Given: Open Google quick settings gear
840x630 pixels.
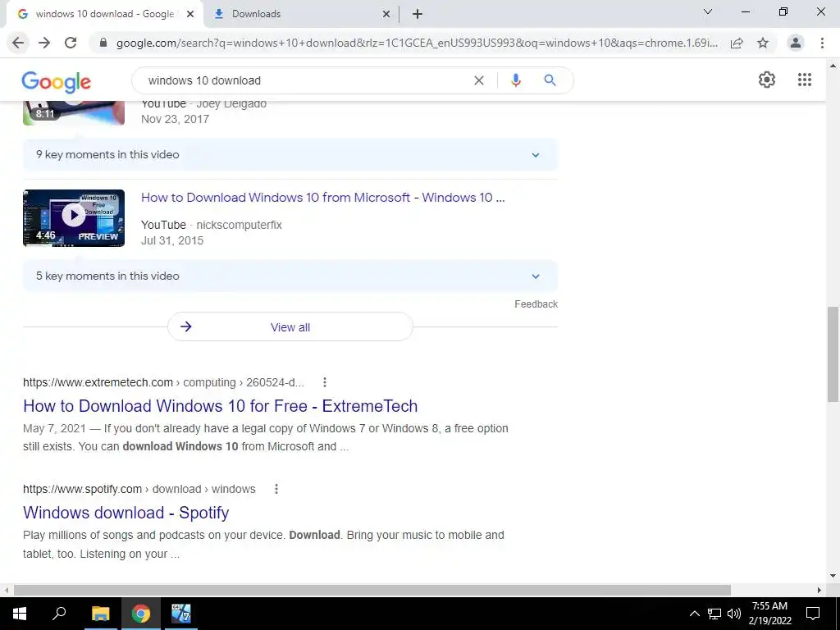Looking at the screenshot, I should 767,80.
